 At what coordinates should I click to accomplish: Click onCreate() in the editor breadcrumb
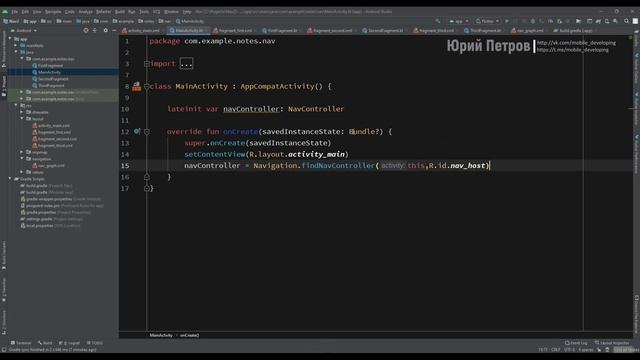pos(189,335)
